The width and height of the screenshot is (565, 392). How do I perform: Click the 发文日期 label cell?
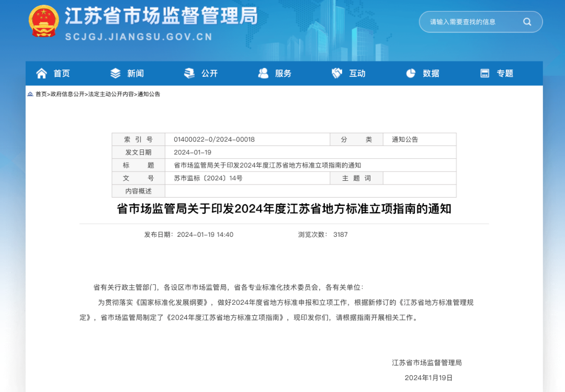pyautogui.click(x=138, y=152)
